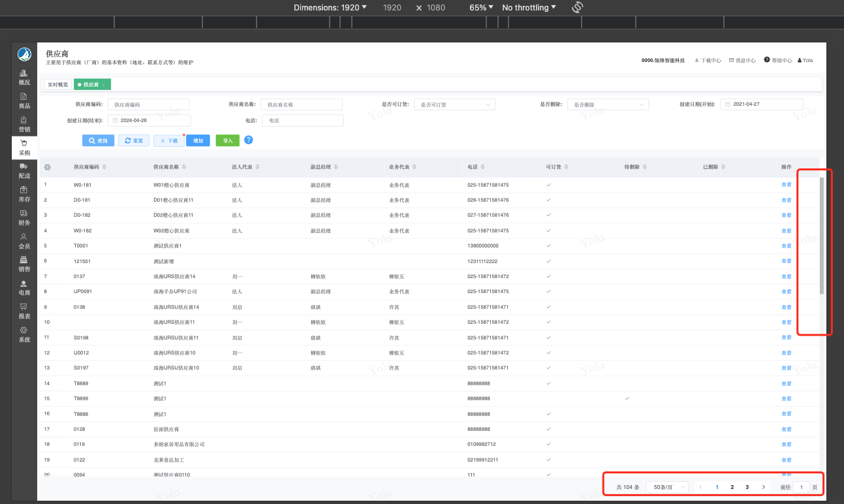Viewport: 844px width, 504px height.
Task: Open the 50条/页 page size dropdown
Action: coord(666,487)
